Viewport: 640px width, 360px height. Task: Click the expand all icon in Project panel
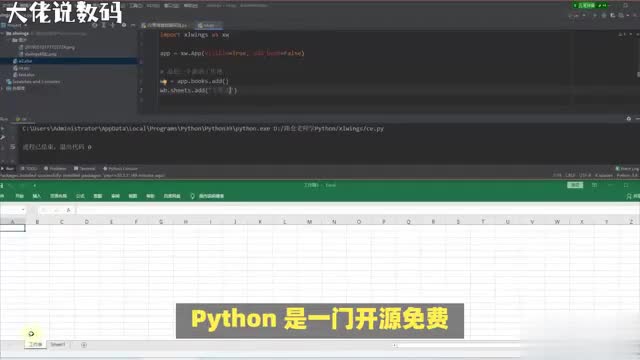pyautogui.click(x=104, y=25)
